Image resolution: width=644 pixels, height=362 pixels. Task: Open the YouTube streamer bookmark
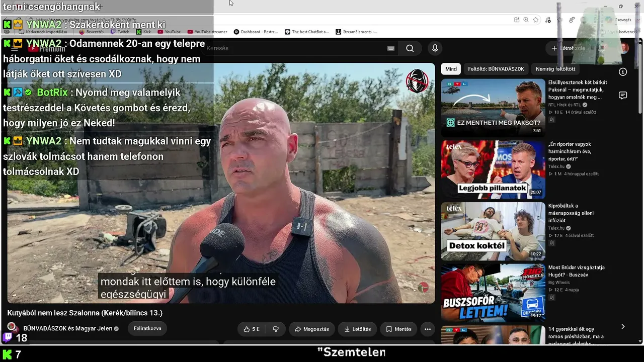(x=207, y=32)
